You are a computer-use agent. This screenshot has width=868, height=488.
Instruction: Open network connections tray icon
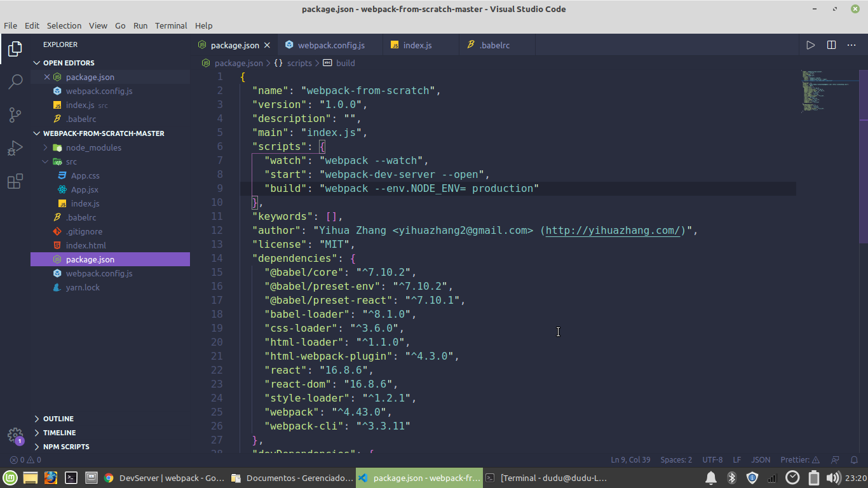click(x=772, y=478)
